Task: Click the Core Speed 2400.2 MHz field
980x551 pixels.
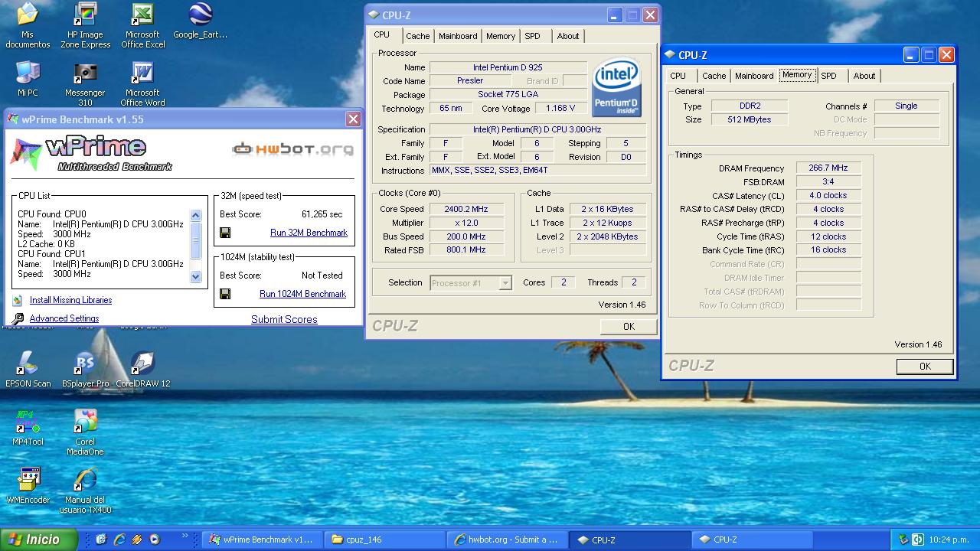Action: click(466, 209)
